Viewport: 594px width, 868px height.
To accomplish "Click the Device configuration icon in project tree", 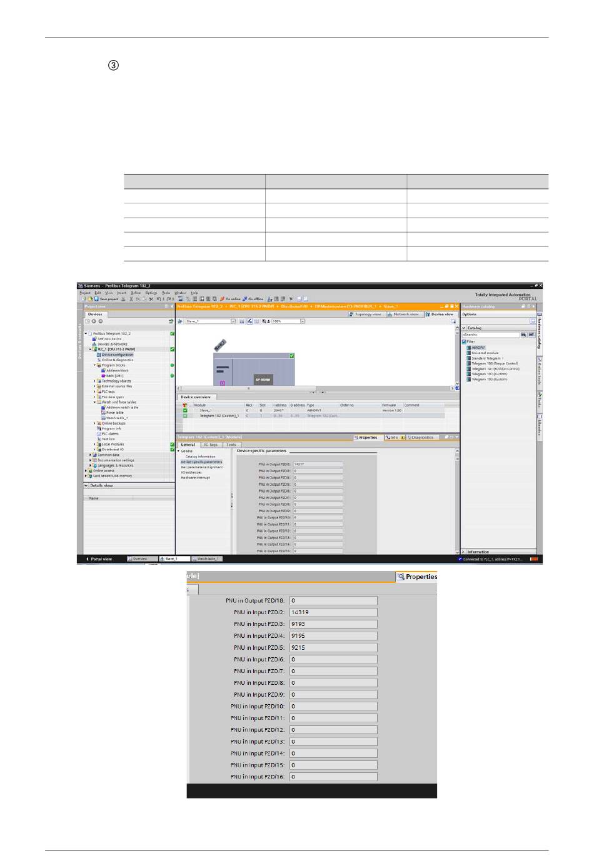I will click(99, 355).
